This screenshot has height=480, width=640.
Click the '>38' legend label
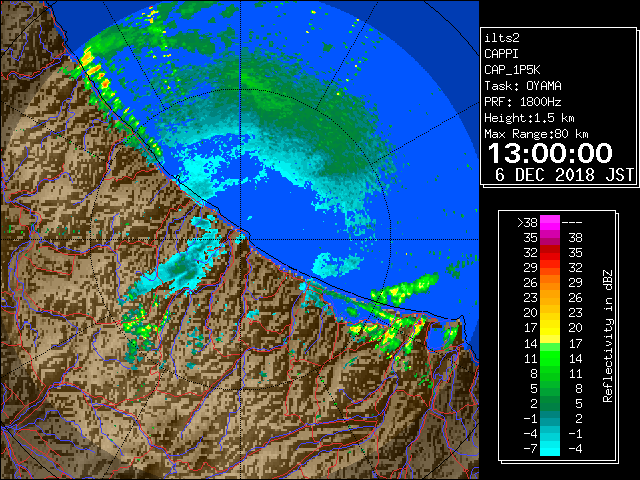(528, 222)
